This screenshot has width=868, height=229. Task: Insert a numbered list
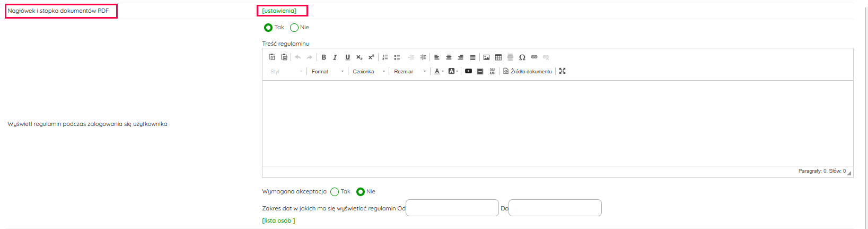385,57
